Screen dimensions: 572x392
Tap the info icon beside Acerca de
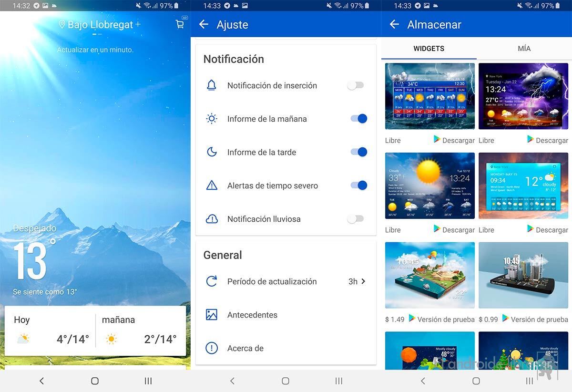[211, 348]
